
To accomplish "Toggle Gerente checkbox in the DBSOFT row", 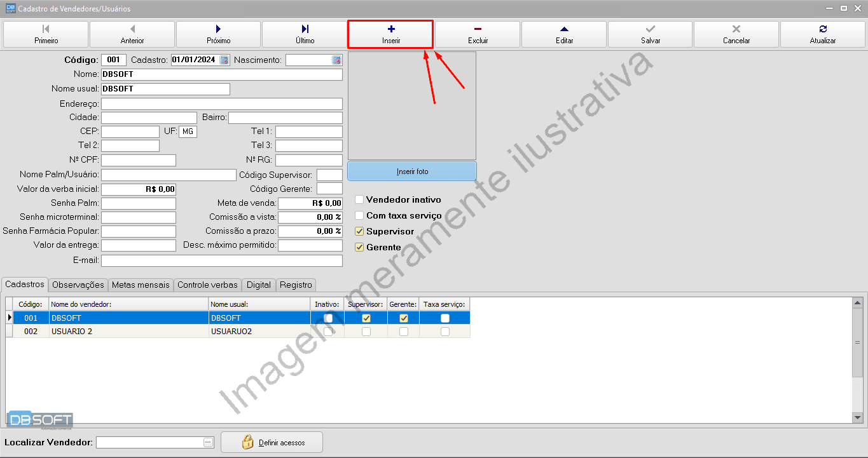I will (x=404, y=318).
